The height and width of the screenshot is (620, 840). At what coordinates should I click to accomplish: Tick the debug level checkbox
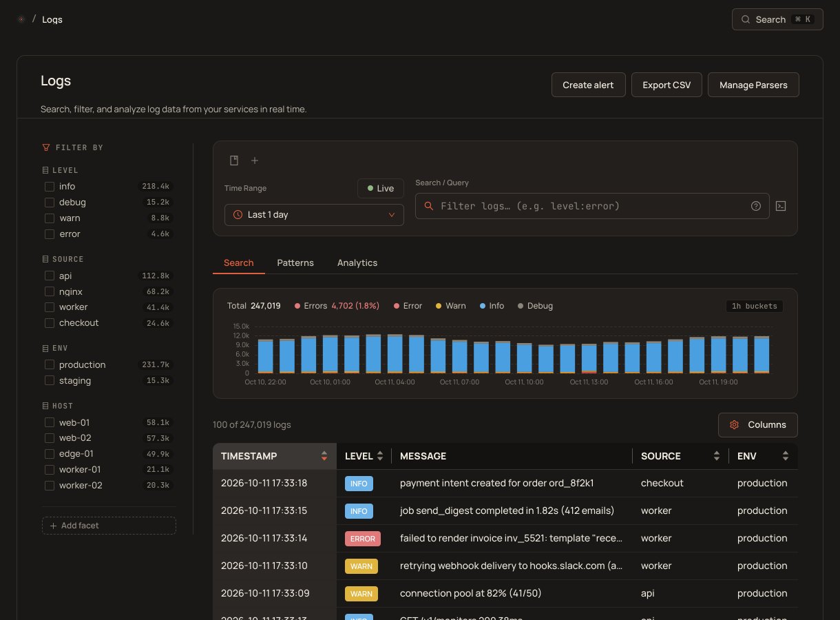50,203
